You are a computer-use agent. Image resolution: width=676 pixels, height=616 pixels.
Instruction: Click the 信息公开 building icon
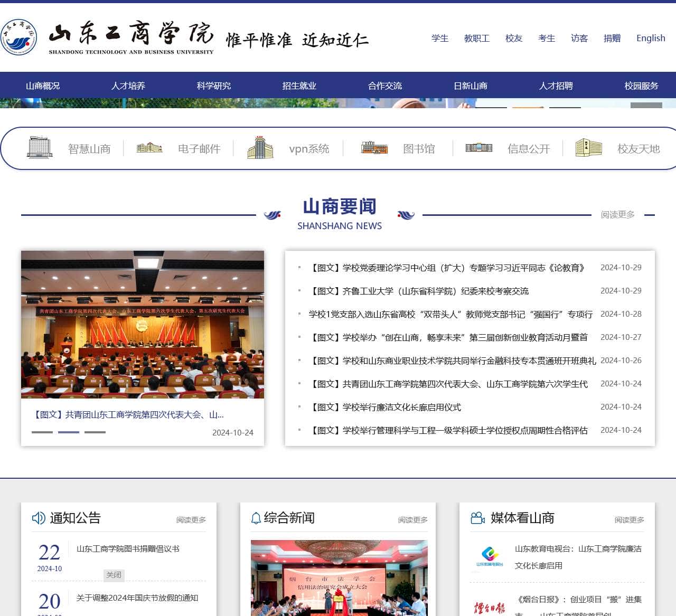478,148
